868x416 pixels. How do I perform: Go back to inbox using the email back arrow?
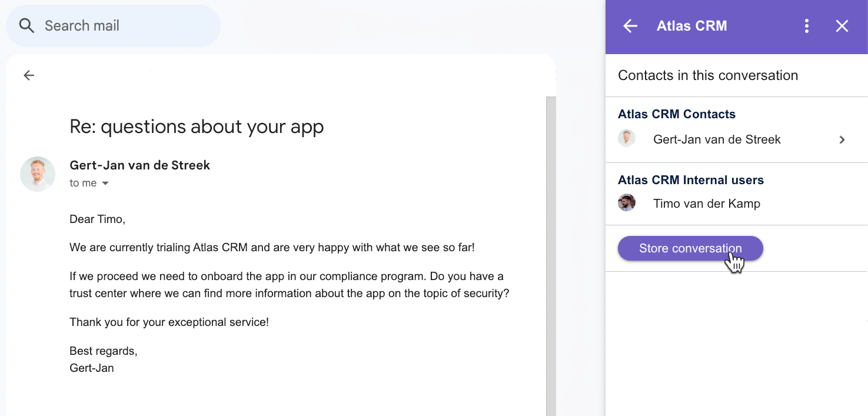pos(29,75)
